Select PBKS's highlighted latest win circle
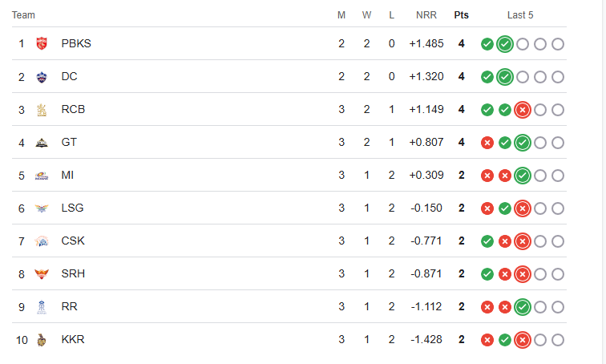Screen dimensions: 606x364 point(505,44)
